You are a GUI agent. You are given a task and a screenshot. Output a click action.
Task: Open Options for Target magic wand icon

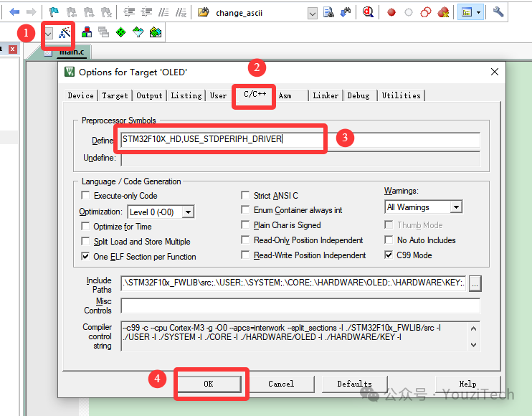[x=65, y=32]
